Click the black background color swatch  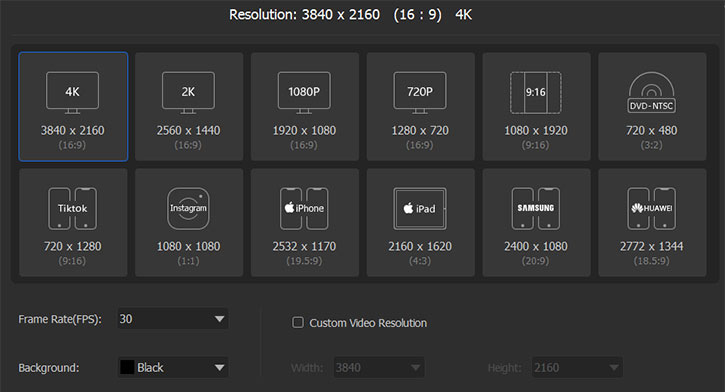point(127,368)
